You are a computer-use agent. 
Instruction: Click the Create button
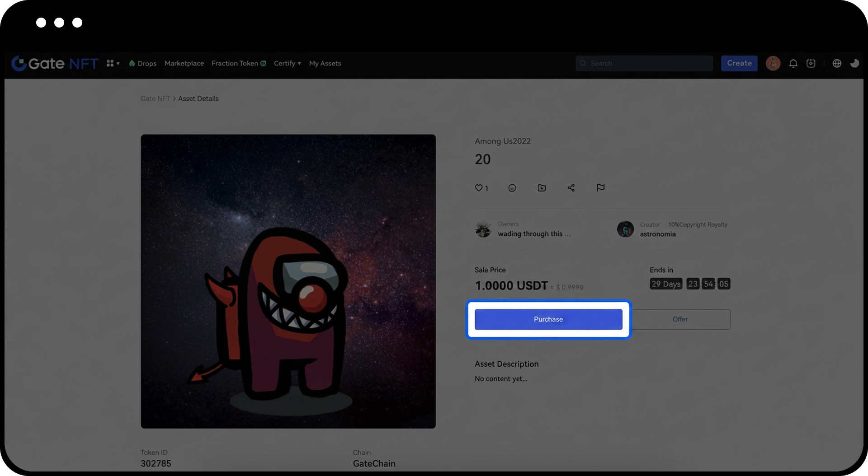pos(739,64)
